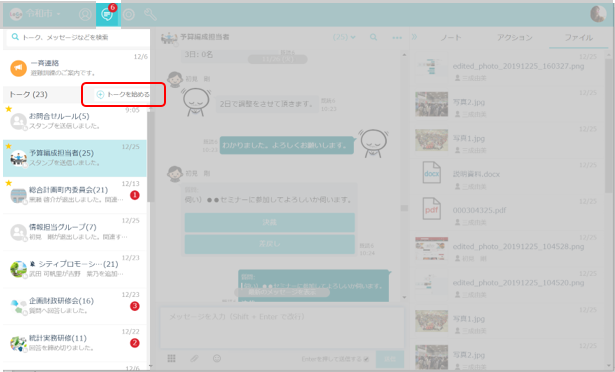Open the three-dot more options menu
Viewport: 615px width, 372px height.
pyautogui.click(x=397, y=38)
